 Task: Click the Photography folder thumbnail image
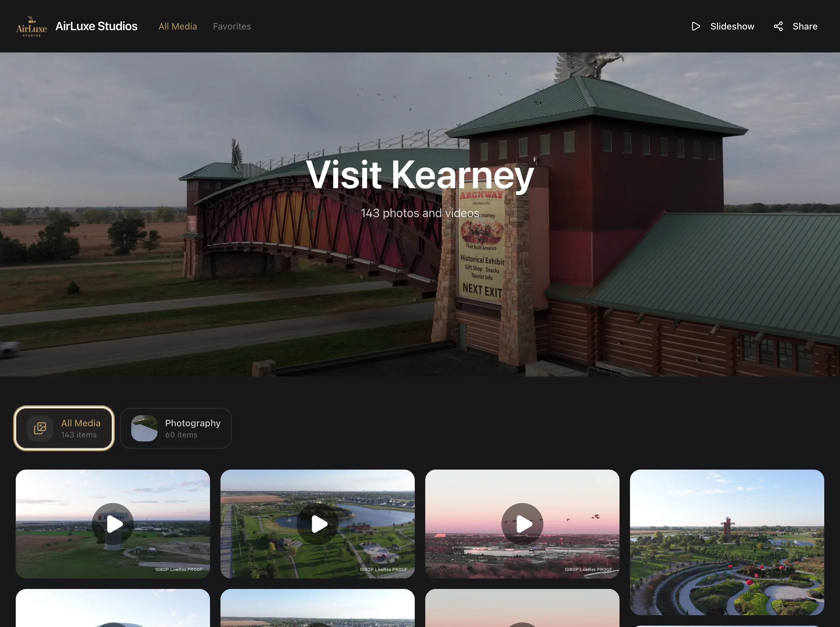pos(144,428)
